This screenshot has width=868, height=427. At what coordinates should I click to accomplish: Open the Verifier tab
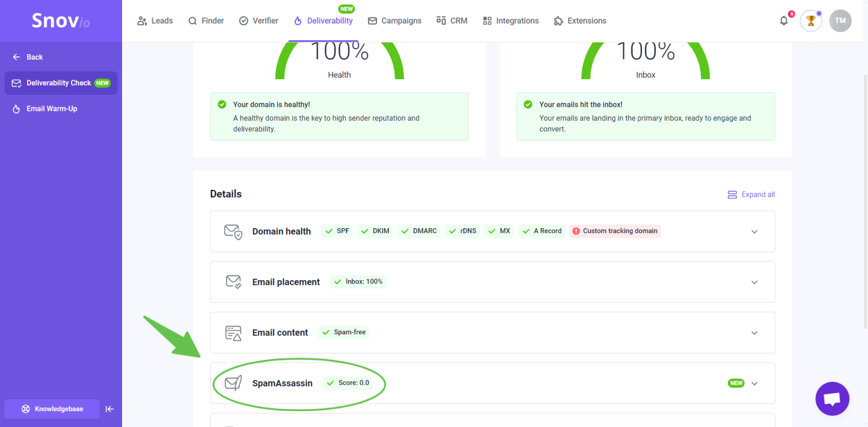[x=258, y=21]
